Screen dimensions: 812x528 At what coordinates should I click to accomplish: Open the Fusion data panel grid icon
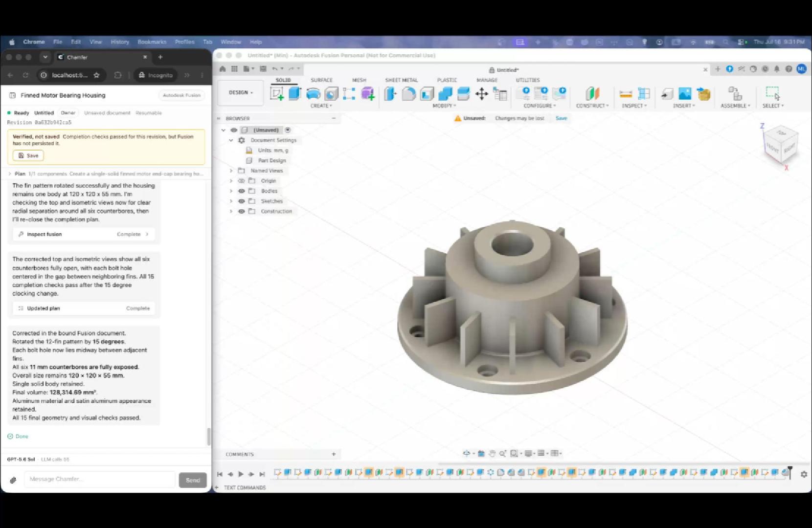click(x=234, y=69)
